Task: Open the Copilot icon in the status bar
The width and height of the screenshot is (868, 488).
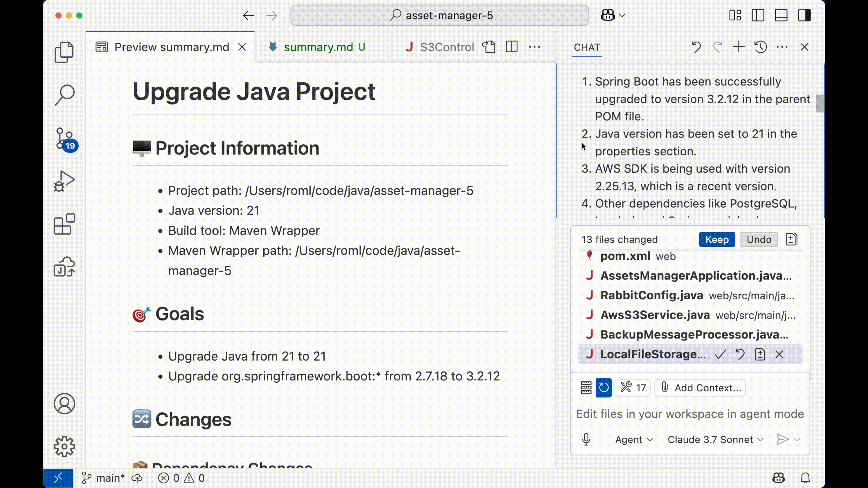Action: click(x=778, y=478)
